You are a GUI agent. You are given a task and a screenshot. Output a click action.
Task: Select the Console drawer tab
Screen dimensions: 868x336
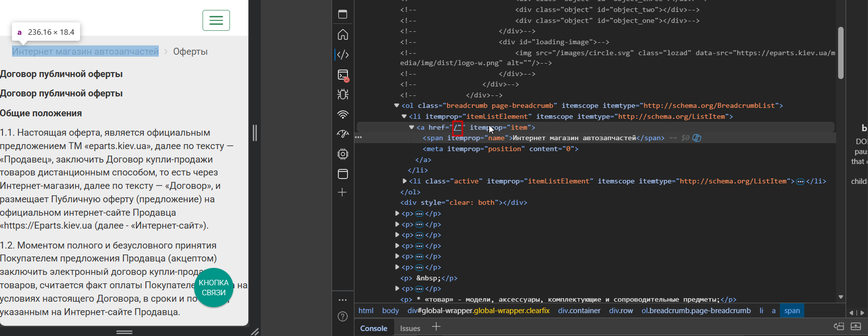373,328
